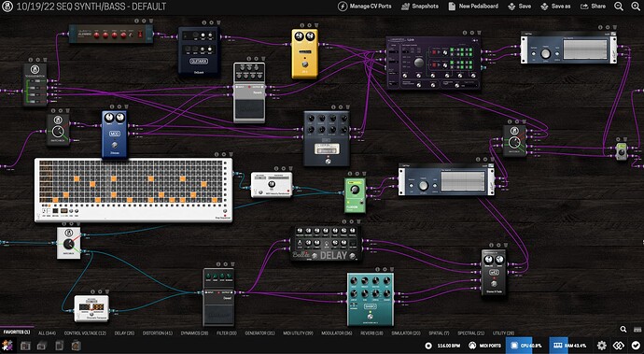Open the Alembic amp plugin settings gear
This screenshot has width=644, height=354.
click(x=144, y=21)
